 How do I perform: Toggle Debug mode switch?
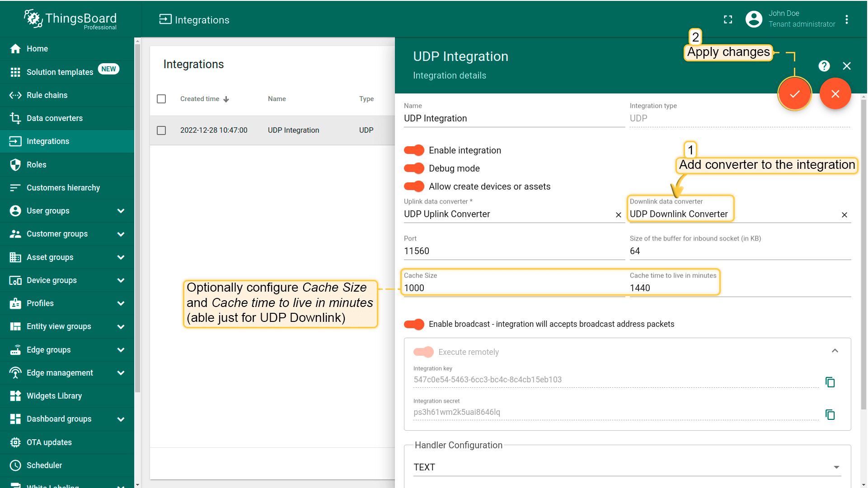pyautogui.click(x=414, y=168)
